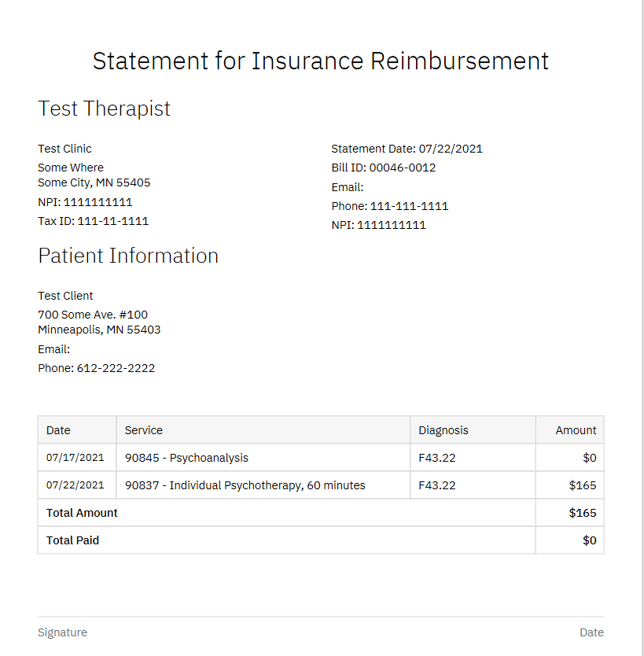644x656 pixels.
Task: Select the 90837 Individual Psychotherapy service cell
Action: tap(245, 485)
